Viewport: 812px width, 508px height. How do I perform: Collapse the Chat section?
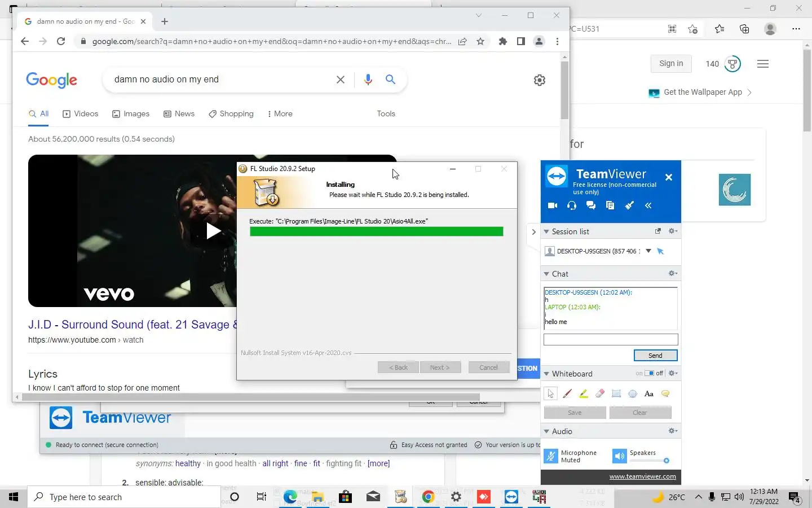point(546,274)
